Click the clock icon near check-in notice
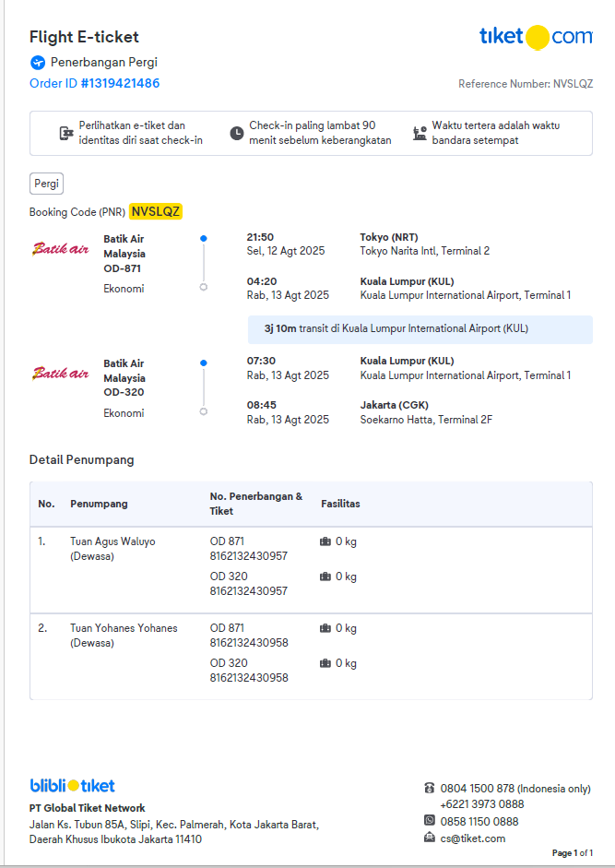The image size is (615, 868). coord(237,133)
